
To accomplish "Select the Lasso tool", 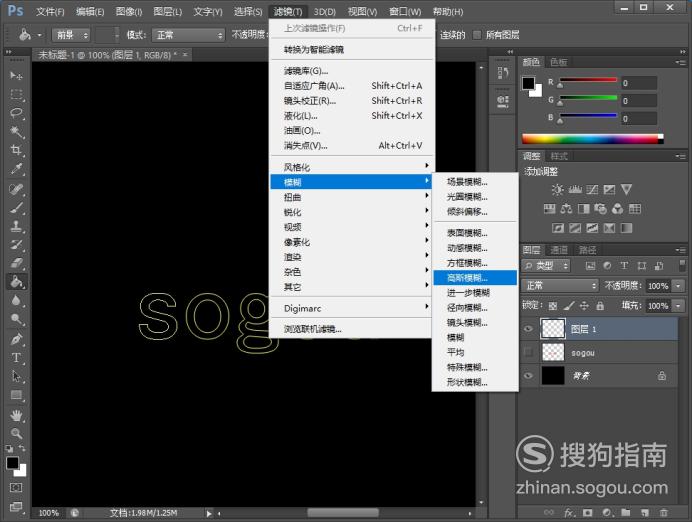I will 16,113.
